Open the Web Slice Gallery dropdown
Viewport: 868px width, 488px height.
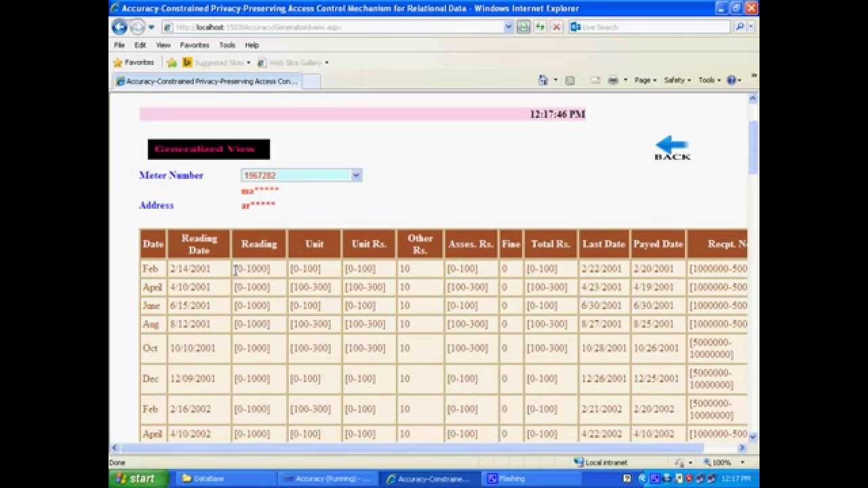(293, 62)
